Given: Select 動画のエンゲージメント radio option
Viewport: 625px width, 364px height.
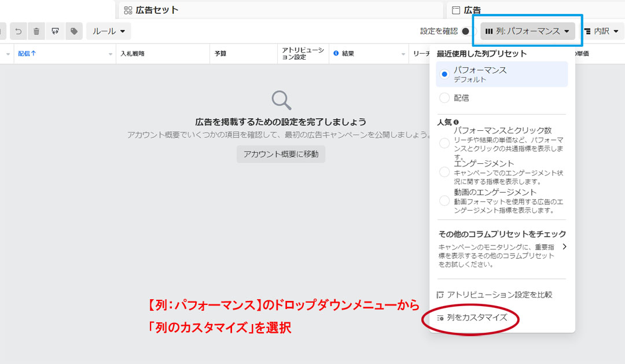Looking at the screenshot, I should click(x=444, y=201).
